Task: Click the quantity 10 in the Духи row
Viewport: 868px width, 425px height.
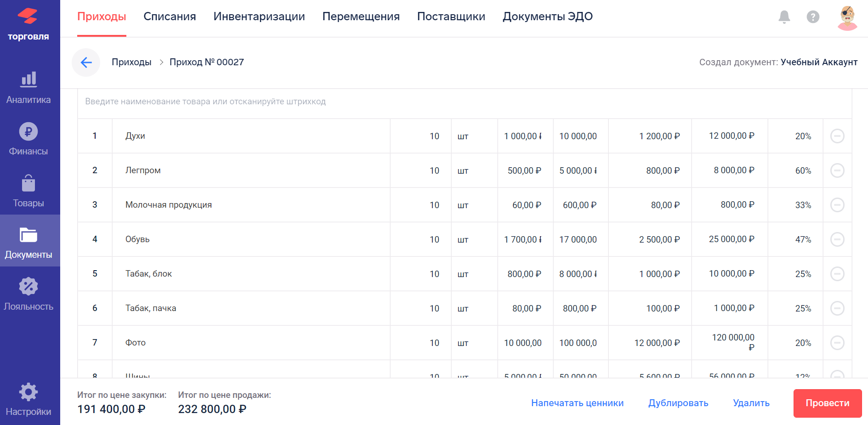Action: 434,136
